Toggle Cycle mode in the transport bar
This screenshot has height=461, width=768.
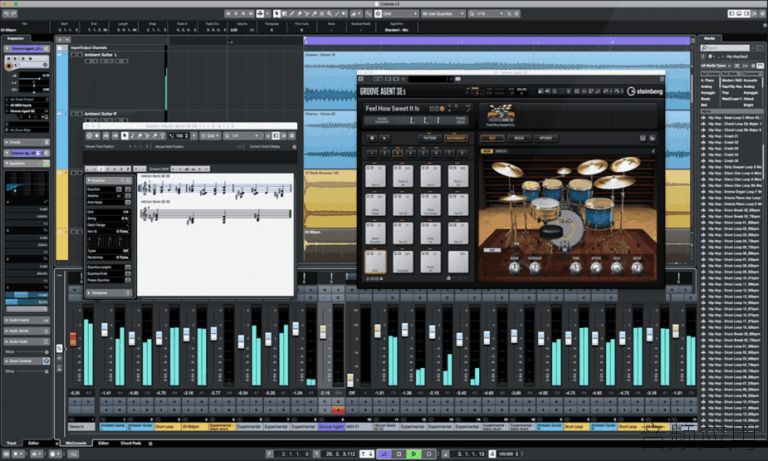pos(384,454)
